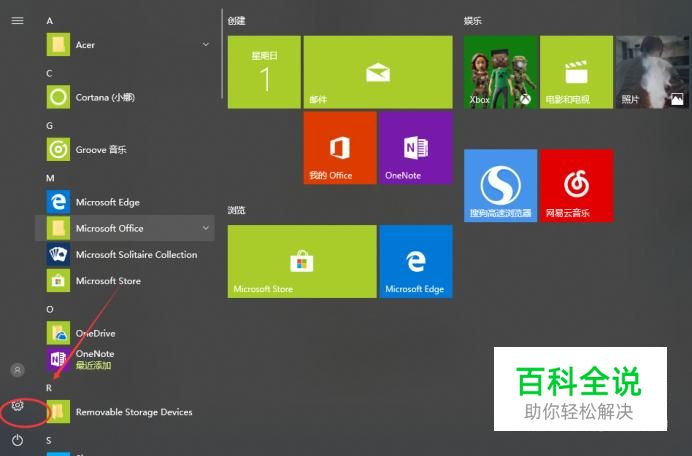The image size is (692, 456).
Task: Open Settings via the gear icon
Action: 17,405
